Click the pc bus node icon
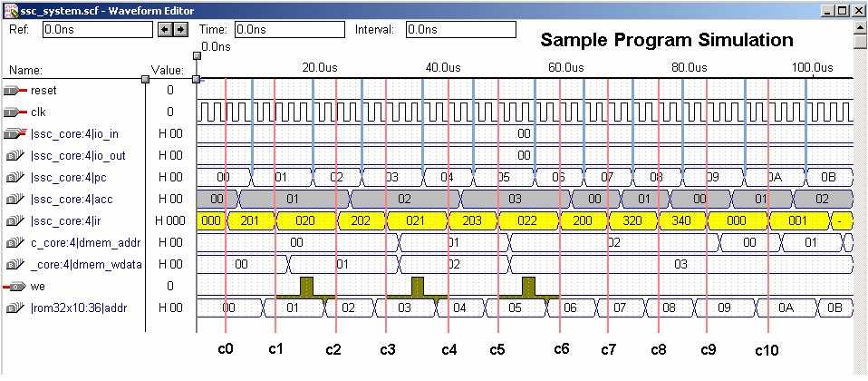 [15, 178]
